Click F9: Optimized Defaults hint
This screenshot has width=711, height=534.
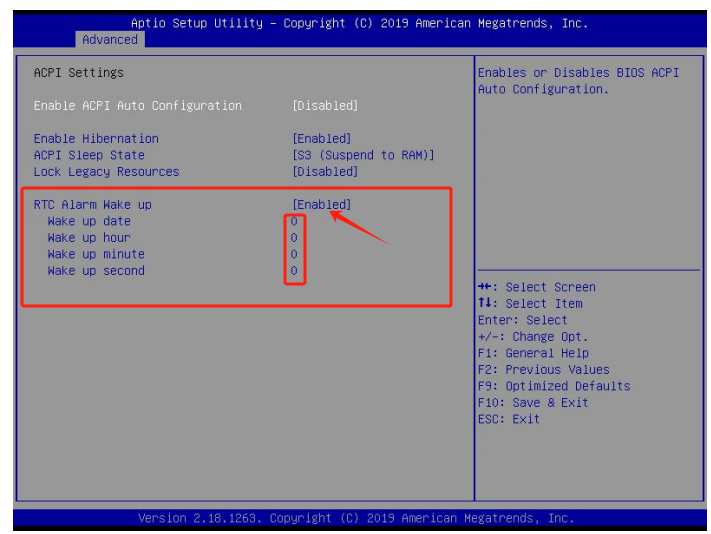pos(554,386)
